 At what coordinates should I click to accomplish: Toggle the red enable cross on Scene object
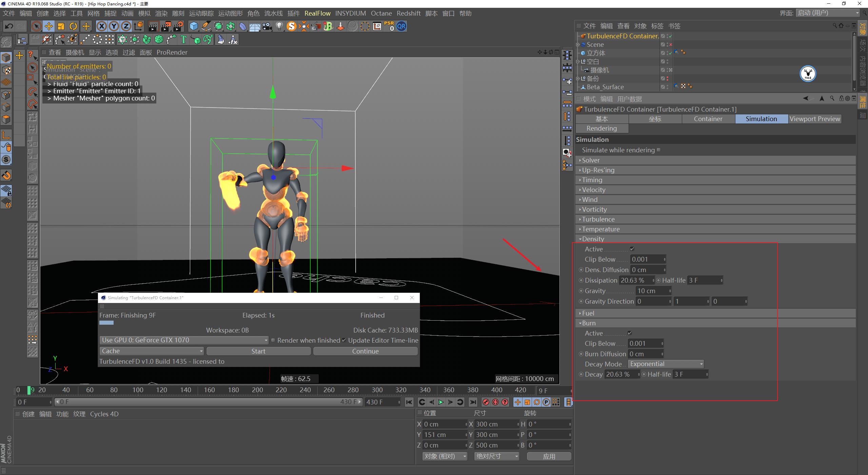pyautogui.click(x=670, y=44)
